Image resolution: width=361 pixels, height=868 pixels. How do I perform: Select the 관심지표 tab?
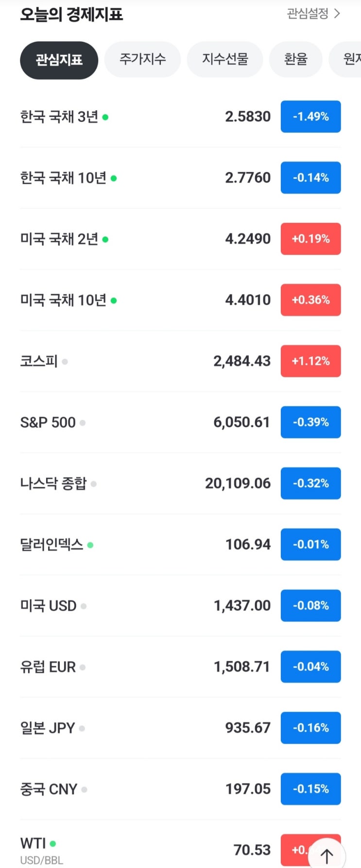(59, 60)
